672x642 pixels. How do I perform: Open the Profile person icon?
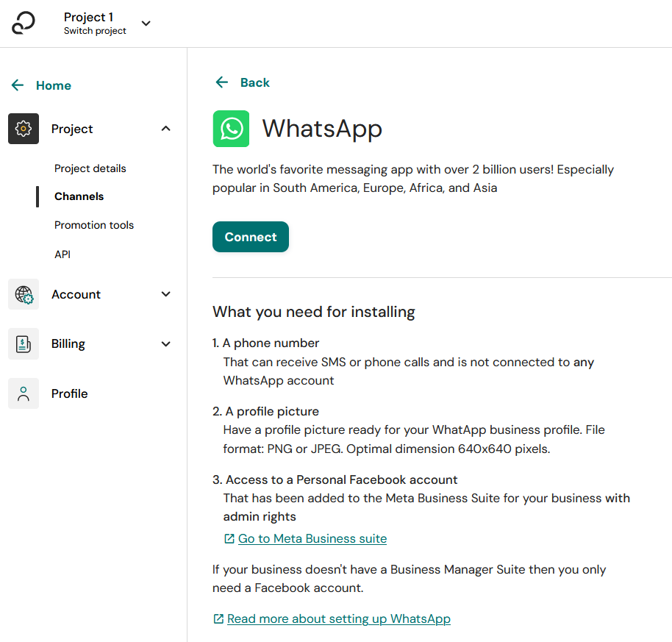24,393
